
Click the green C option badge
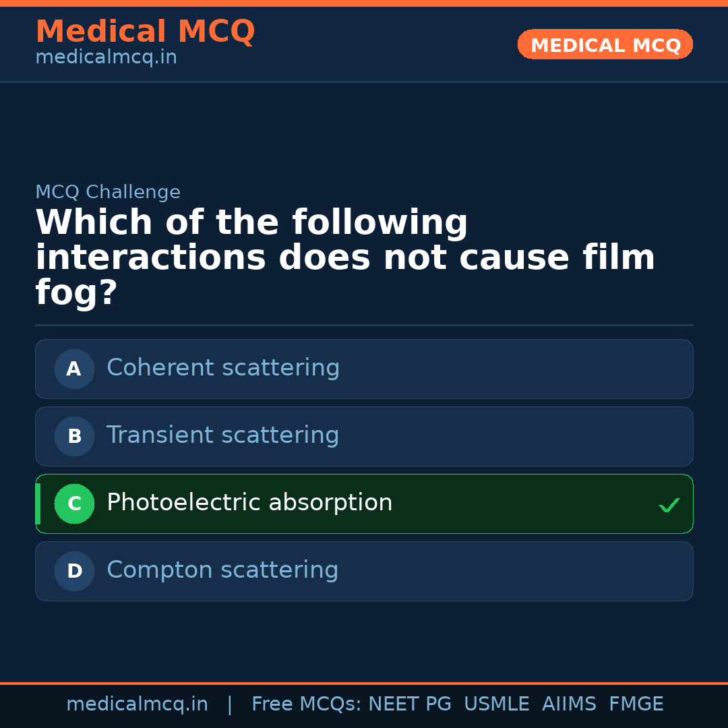click(x=74, y=504)
